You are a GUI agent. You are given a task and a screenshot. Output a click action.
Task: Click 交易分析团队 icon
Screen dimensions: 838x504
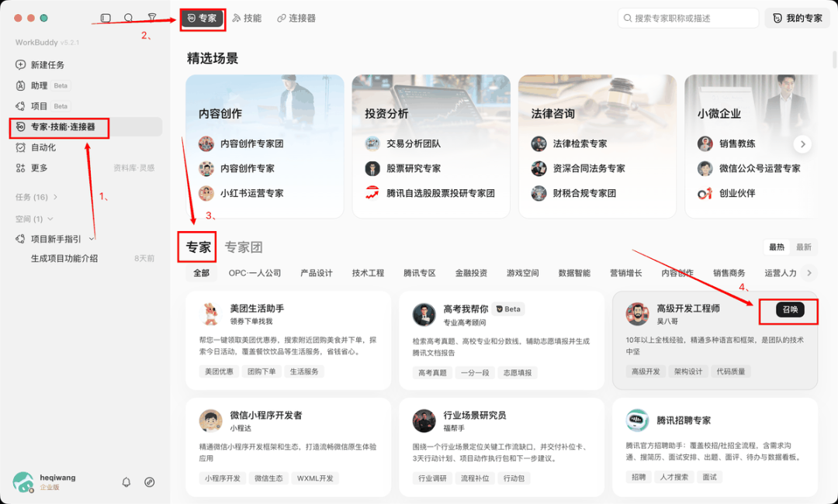point(372,143)
